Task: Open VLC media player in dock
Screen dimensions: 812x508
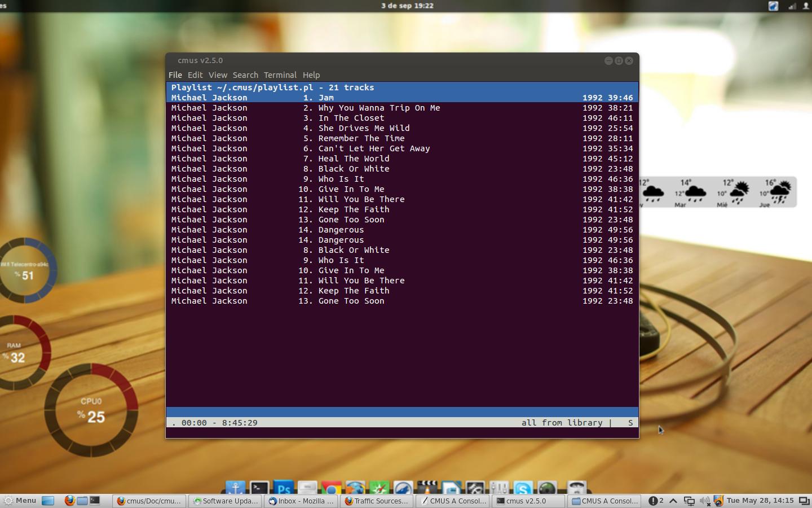Action: [427, 489]
